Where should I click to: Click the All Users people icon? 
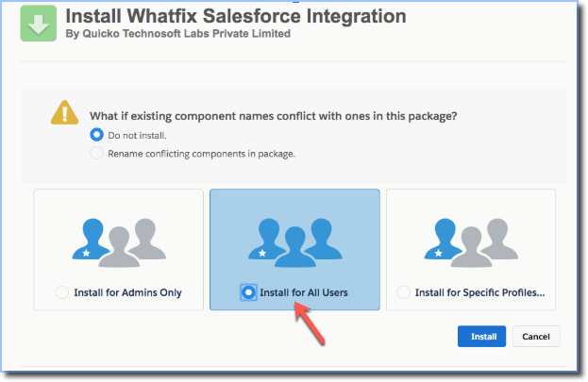(x=295, y=242)
